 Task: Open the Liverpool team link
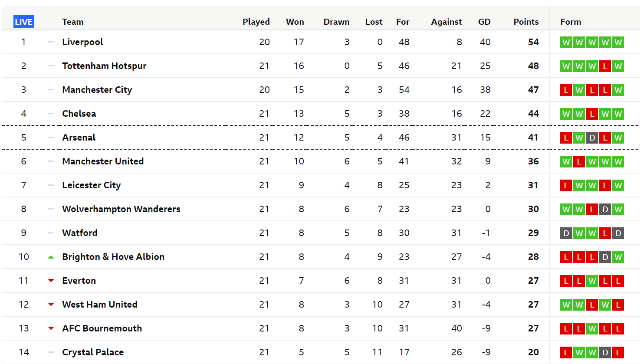(82, 42)
